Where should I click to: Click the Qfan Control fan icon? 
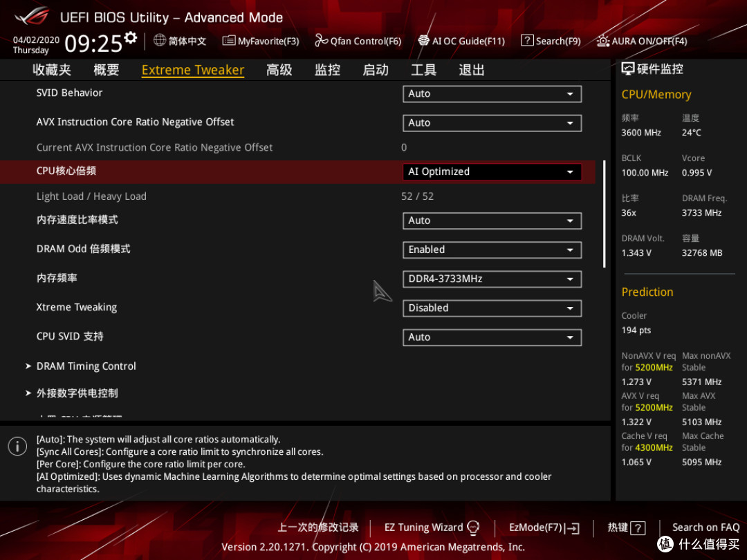321,41
